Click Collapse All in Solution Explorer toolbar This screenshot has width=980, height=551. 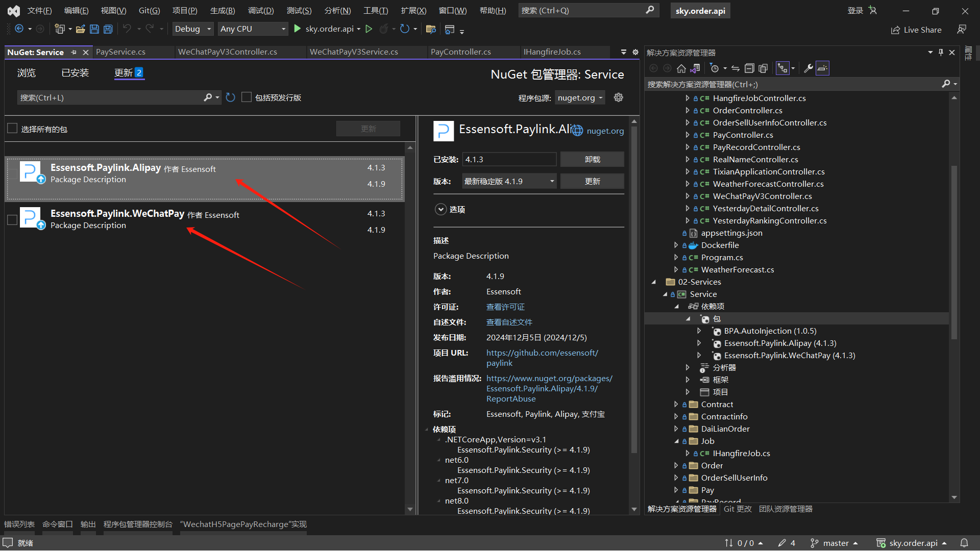[749, 68]
